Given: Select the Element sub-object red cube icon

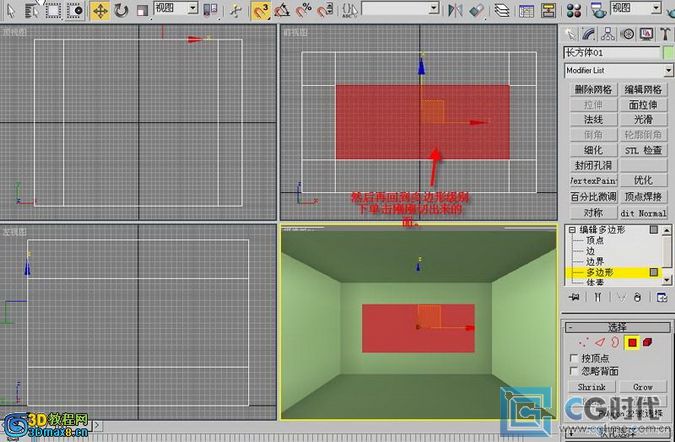Looking at the screenshot, I should pyautogui.click(x=647, y=343).
